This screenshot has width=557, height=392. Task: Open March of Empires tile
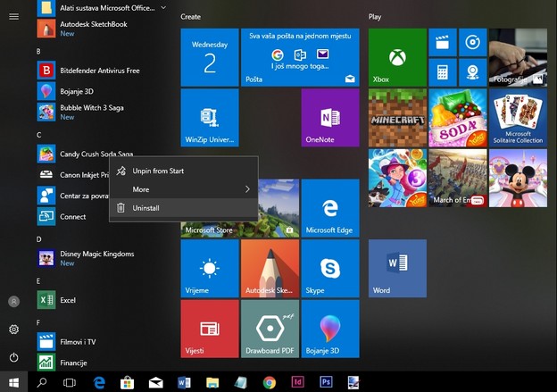click(458, 178)
